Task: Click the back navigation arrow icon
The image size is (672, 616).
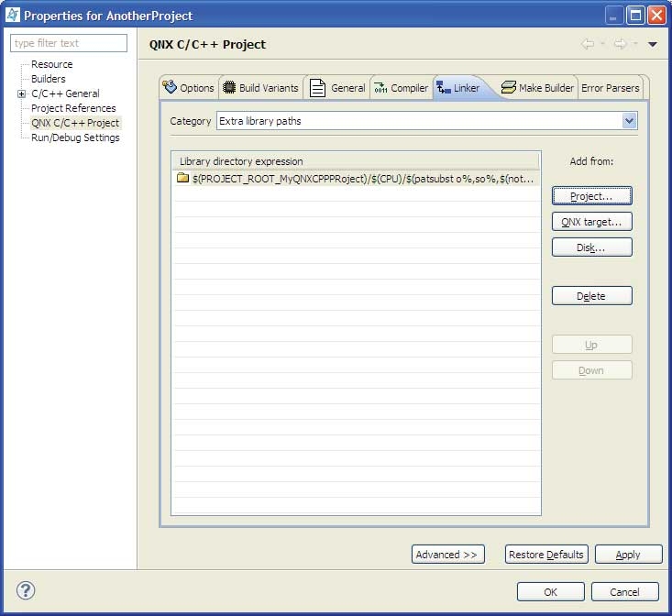Action: [588, 44]
